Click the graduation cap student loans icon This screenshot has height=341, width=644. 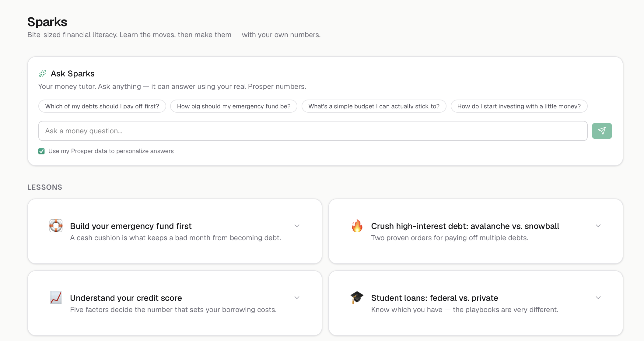click(357, 297)
